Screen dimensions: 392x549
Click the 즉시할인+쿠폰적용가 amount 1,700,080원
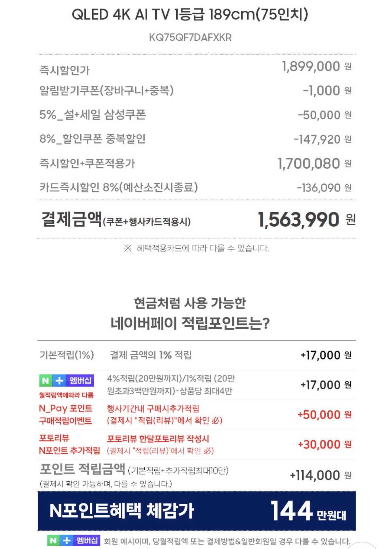coord(314,163)
